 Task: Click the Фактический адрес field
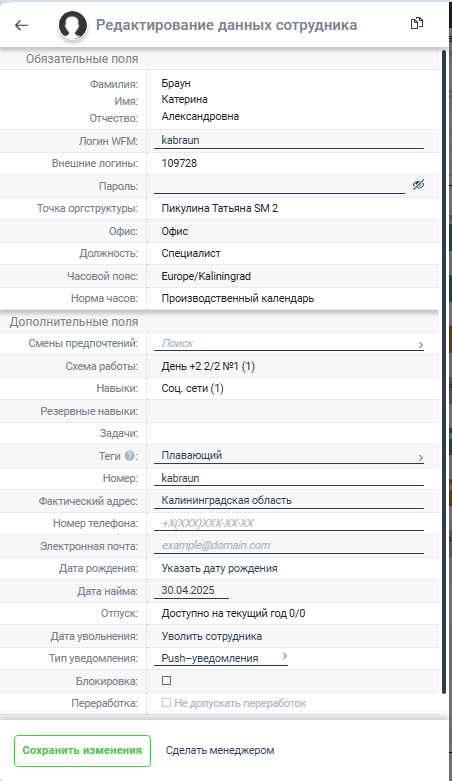[289, 501]
